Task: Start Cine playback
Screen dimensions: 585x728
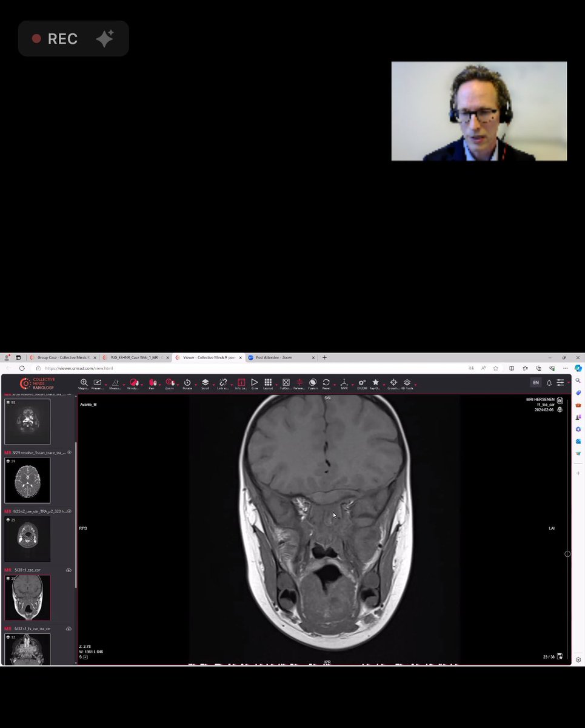Action: [x=255, y=384]
